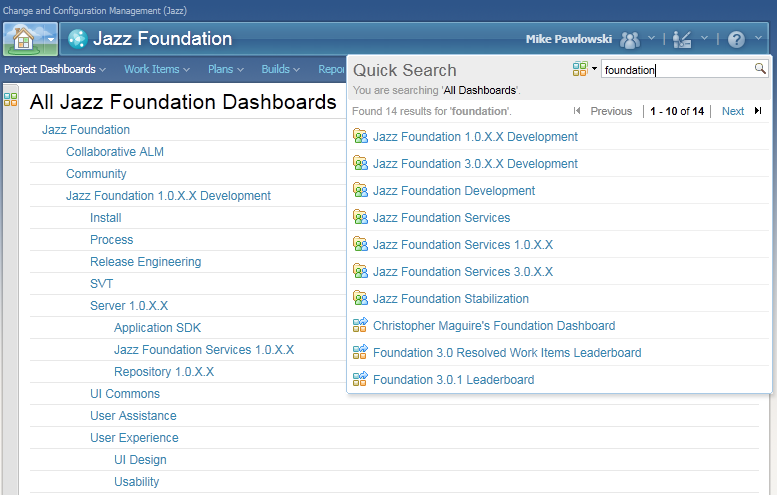The height and width of the screenshot is (495, 778).
Task: Open Foundation 3.0.1 Leaderboard result
Action: 454,379
